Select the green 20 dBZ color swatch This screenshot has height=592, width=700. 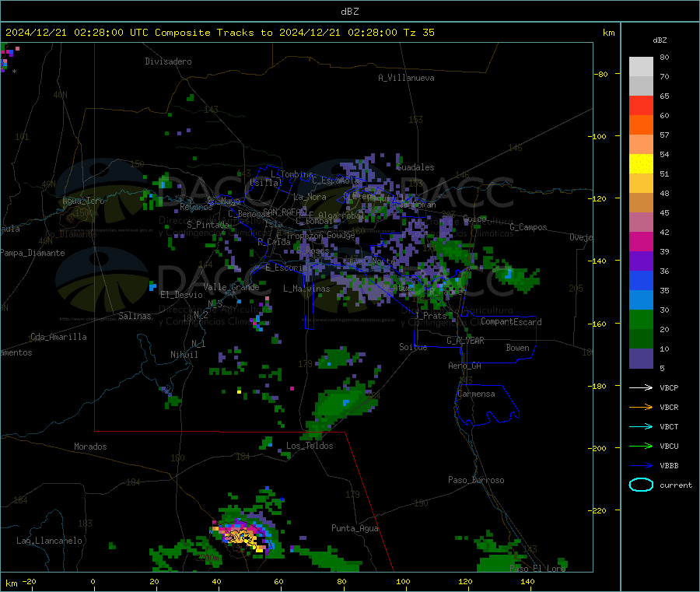pos(641,319)
